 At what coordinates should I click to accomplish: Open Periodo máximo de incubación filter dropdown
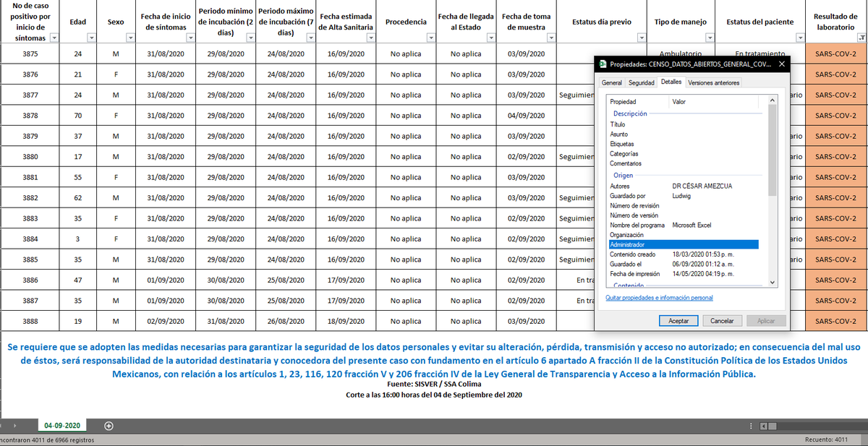click(x=310, y=38)
